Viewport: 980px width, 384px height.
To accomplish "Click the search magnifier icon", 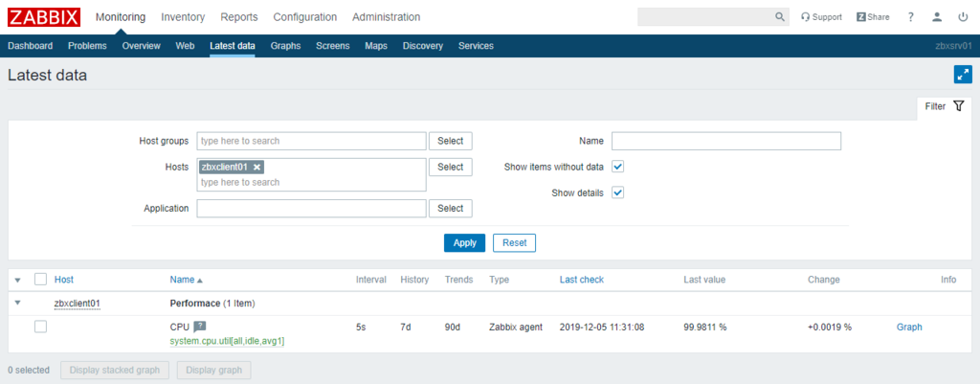I will [780, 17].
